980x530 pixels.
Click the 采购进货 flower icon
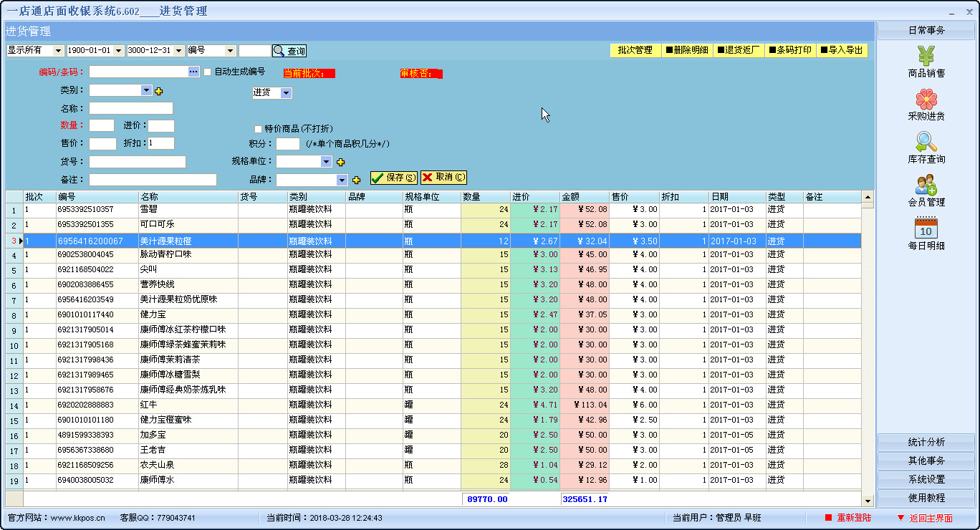coord(926,100)
